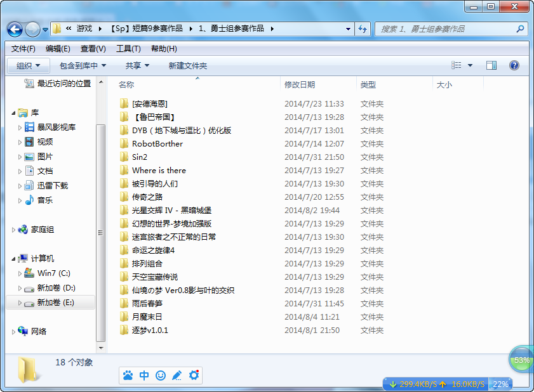Click the Baidu paw icon in IME bar
Screen dimensions: 534x392
pos(128,376)
